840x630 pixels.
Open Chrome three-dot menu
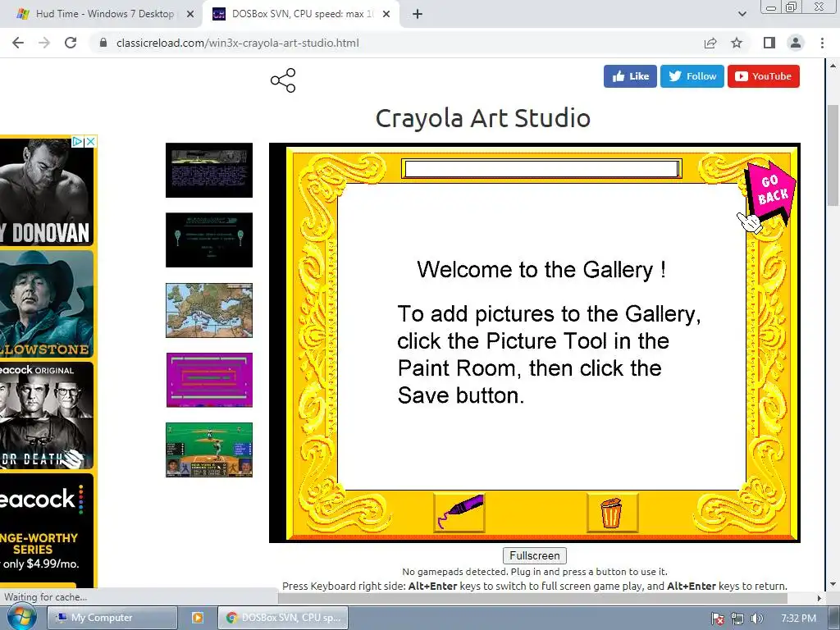(x=822, y=43)
